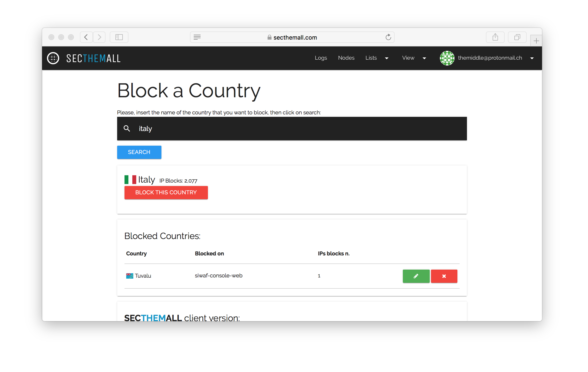
Task: Toggle the browser sidebar icon
Action: pyautogui.click(x=119, y=37)
